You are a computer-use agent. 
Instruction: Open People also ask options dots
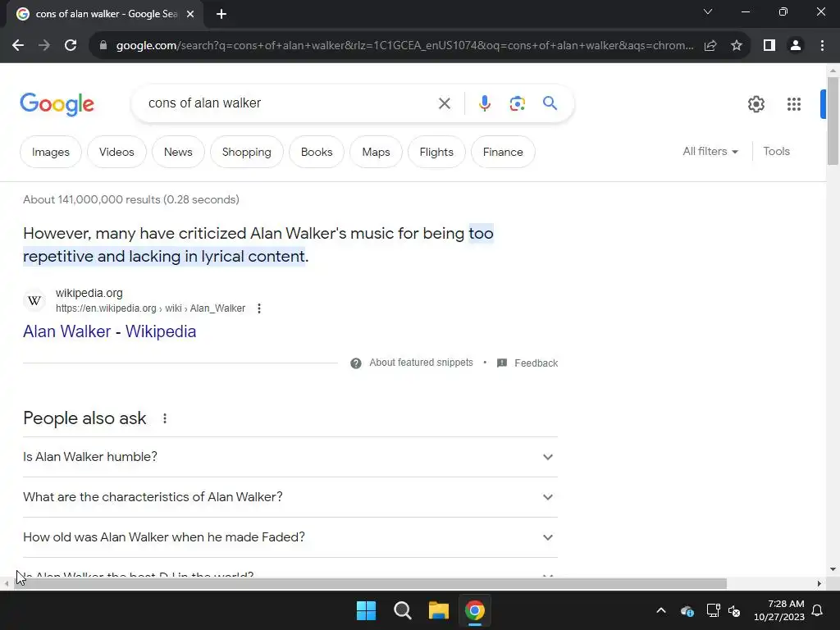click(164, 418)
